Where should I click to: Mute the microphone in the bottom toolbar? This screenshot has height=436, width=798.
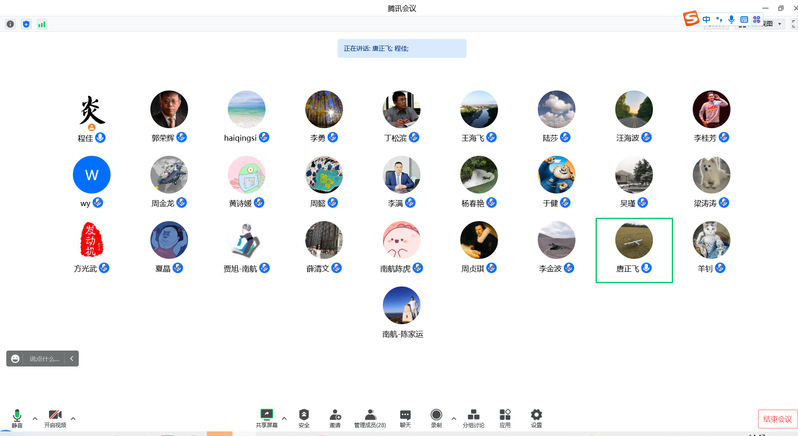coord(17,415)
